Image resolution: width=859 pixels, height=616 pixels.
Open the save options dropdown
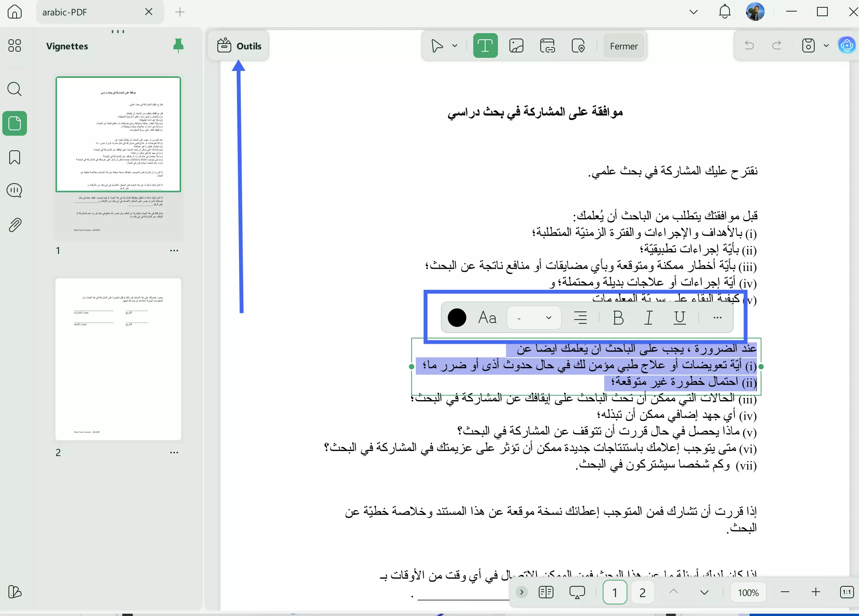[825, 45]
